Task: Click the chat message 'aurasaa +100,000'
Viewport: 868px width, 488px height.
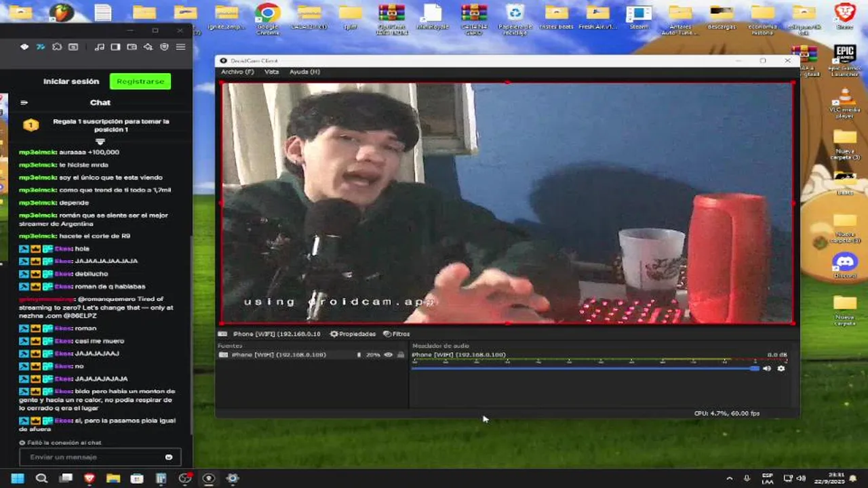Action: [69, 152]
